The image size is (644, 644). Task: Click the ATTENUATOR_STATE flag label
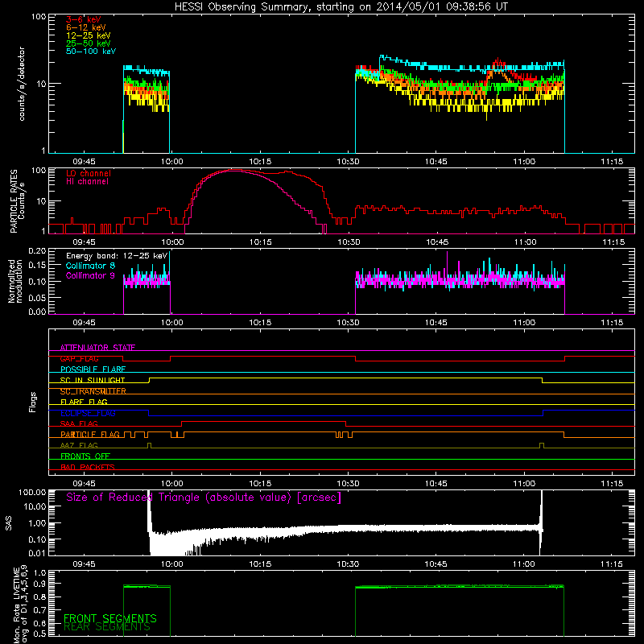(x=97, y=348)
